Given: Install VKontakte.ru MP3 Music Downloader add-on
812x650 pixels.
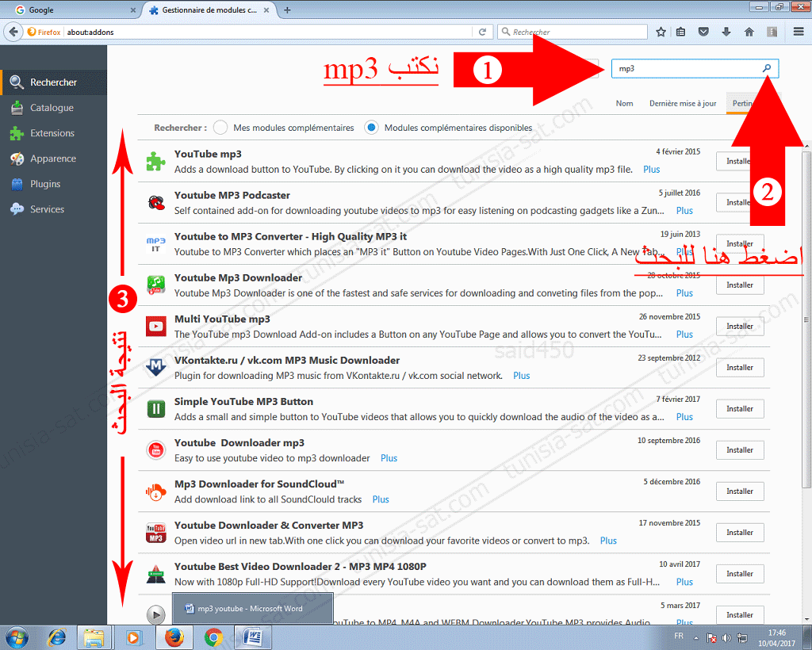Looking at the screenshot, I should tap(740, 368).
